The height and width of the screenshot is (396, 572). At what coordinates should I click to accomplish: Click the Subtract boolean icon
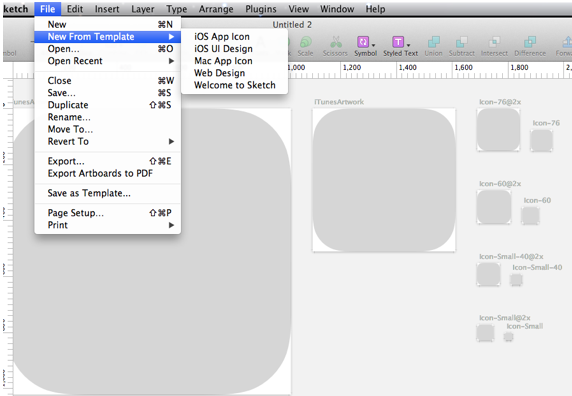pos(461,42)
